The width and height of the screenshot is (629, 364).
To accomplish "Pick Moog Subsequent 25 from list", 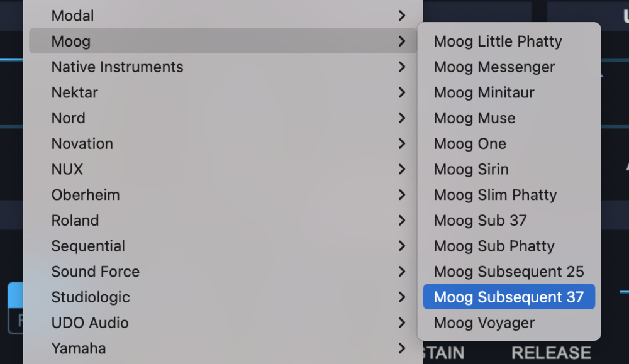I will (508, 272).
